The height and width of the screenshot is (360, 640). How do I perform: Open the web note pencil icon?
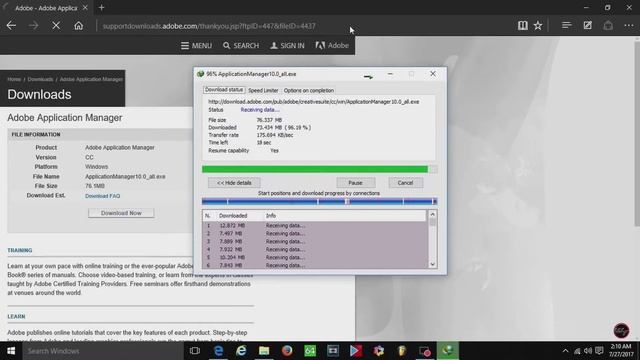[587, 25]
